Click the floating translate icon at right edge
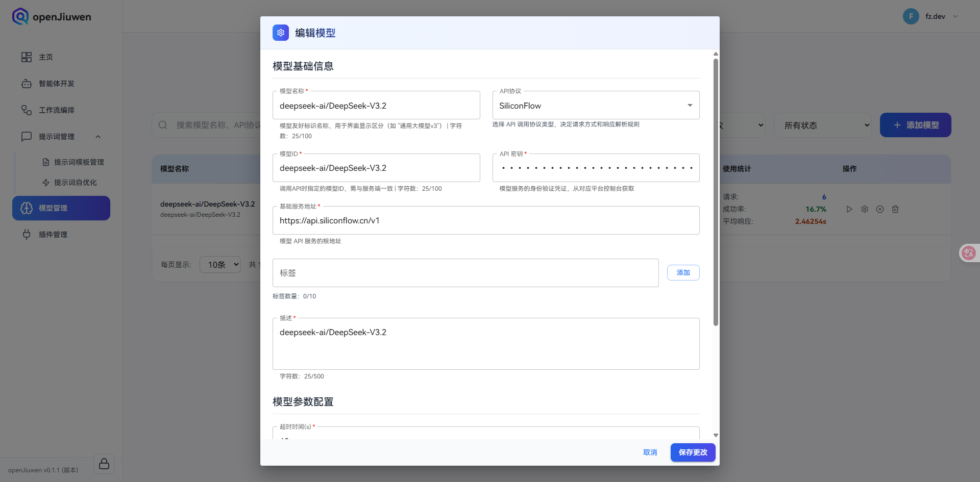Image resolution: width=980 pixels, height=482 pixels. click(968, 252)
